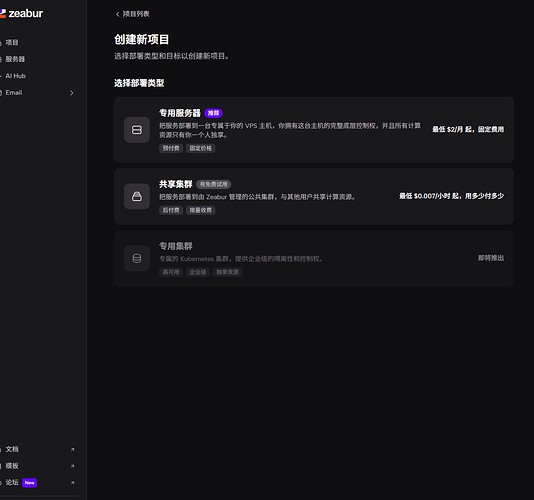Click the external arrow next to 模板
534x500 pixels.
tap(72, 466)
